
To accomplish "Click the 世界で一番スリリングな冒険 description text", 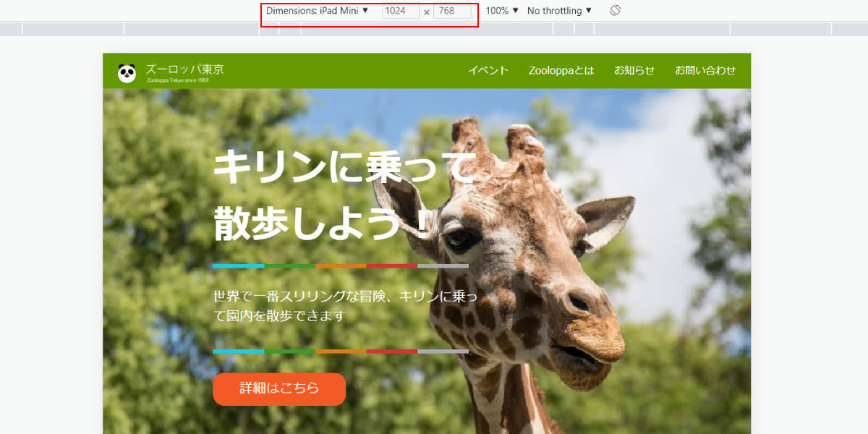I will (x=346, y=306).
